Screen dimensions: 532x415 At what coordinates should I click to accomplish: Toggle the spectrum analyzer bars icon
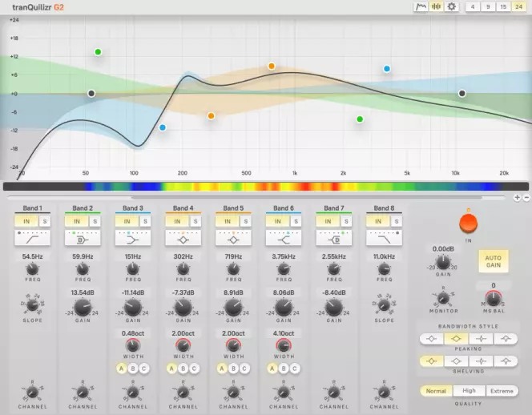click(436, 6)
